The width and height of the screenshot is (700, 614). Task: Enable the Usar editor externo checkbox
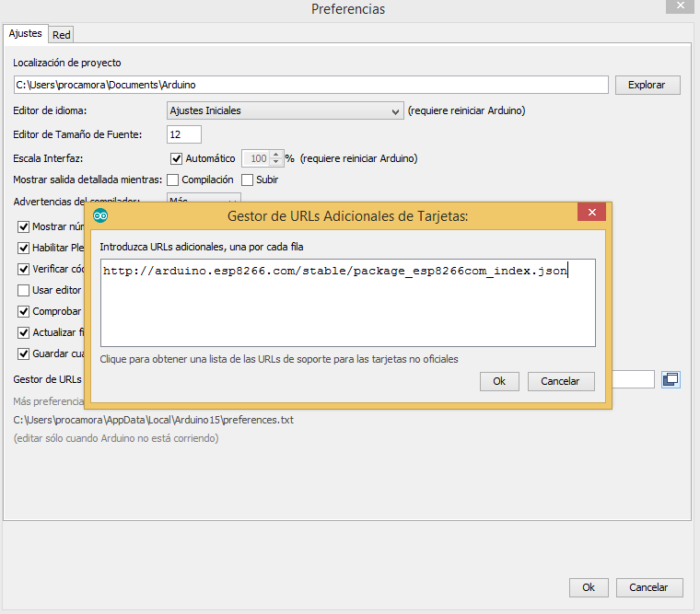click(x=24, y=291)
